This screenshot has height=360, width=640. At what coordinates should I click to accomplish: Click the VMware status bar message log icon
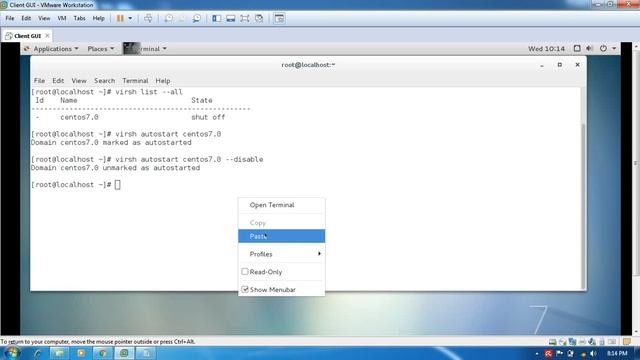coord(627,341)
